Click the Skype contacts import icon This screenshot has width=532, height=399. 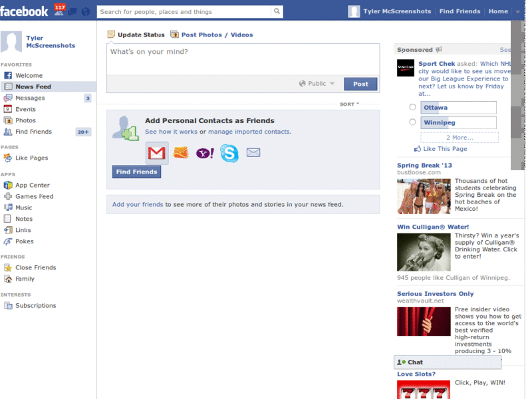(229, 153)
